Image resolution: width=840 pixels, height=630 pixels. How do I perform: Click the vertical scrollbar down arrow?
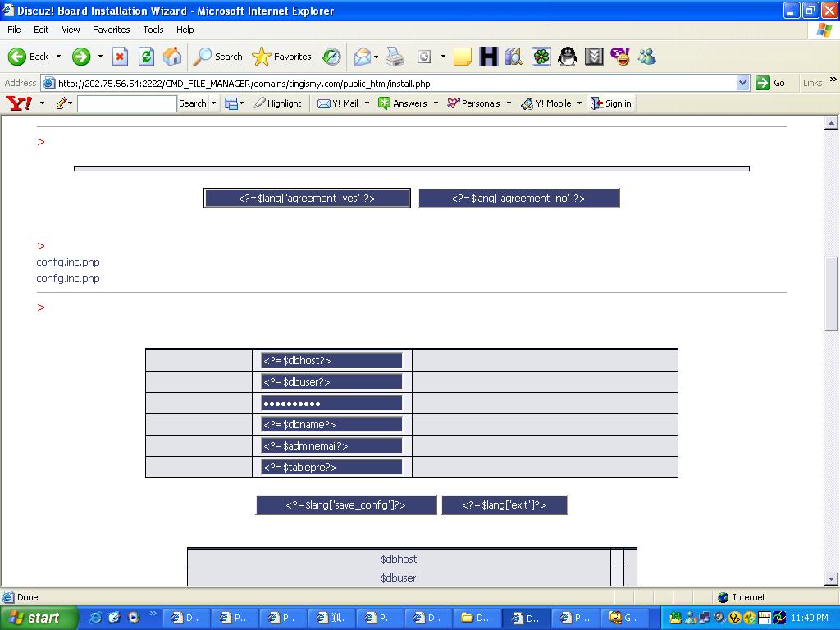tap(831, 579)
